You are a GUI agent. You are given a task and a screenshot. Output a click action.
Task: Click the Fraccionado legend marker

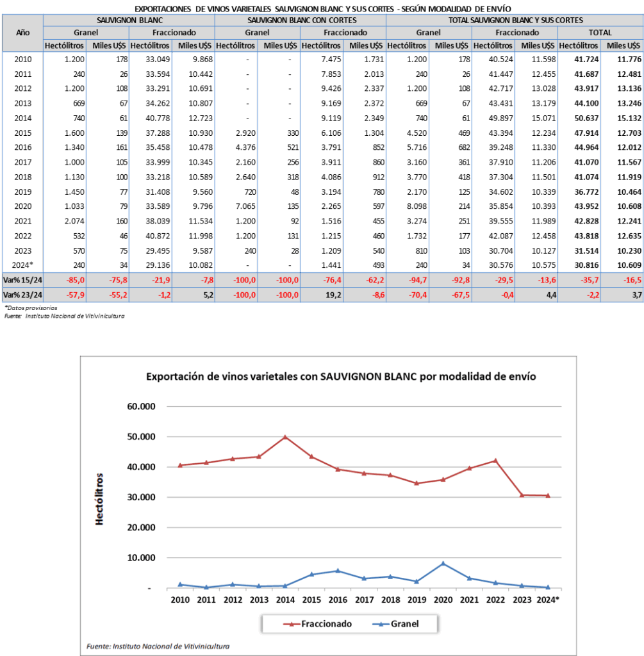[x=292, y=623]
